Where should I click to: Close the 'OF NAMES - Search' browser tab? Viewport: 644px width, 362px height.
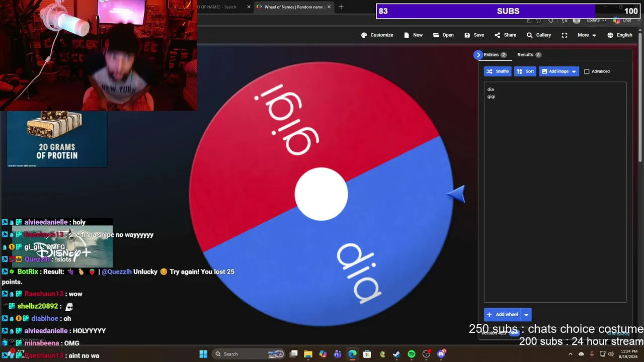(x=249, y=7)
